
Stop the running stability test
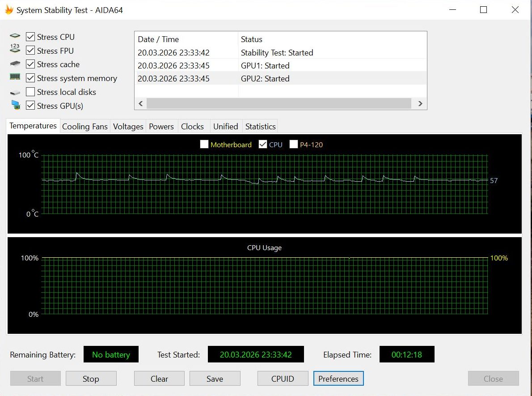click(x=91, y=379)
